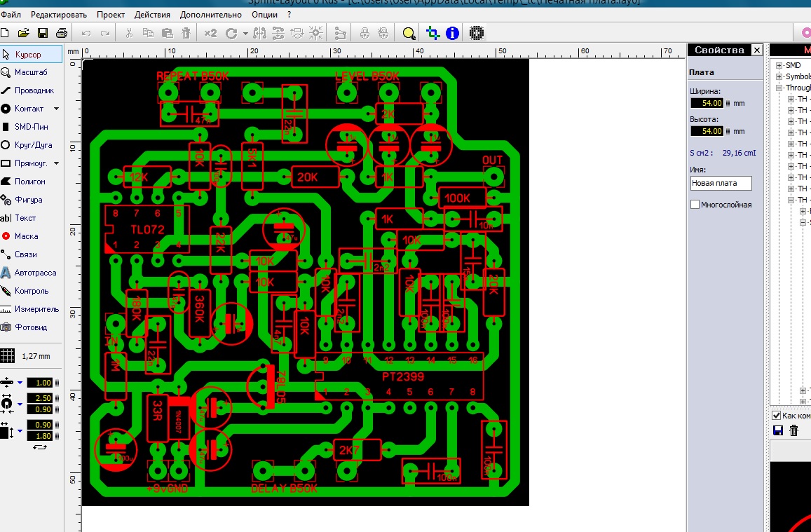Click the 1.80 SMD pad size field
Viewport: 811px width, 532px height.
(x=40, y=436)
